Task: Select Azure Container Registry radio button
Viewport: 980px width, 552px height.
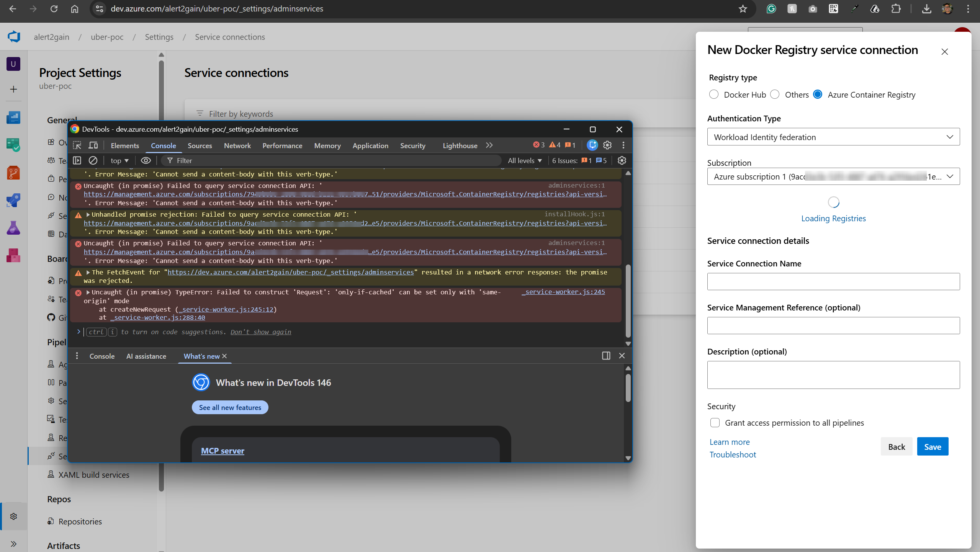Action: point(818,95)
